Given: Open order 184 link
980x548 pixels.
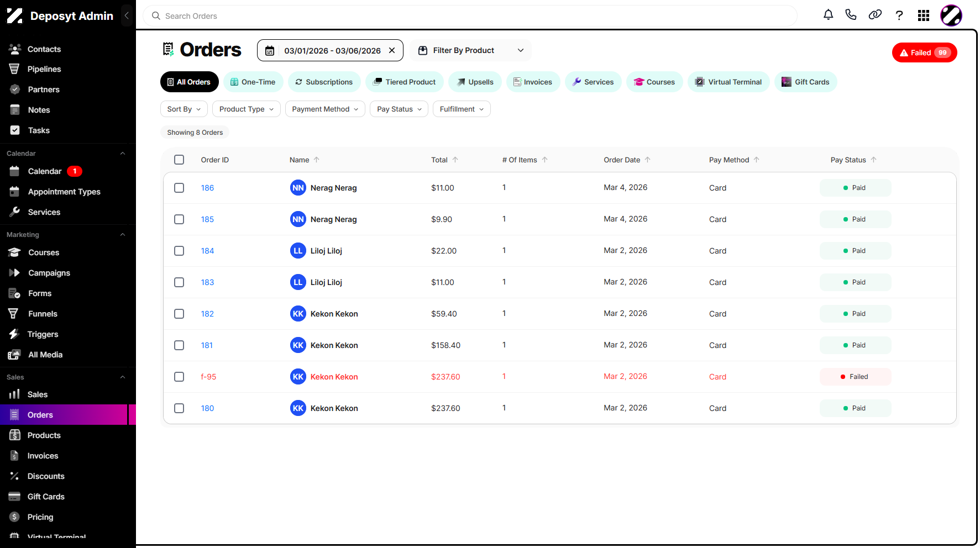Looking at the screenshot, I should 207,251.
